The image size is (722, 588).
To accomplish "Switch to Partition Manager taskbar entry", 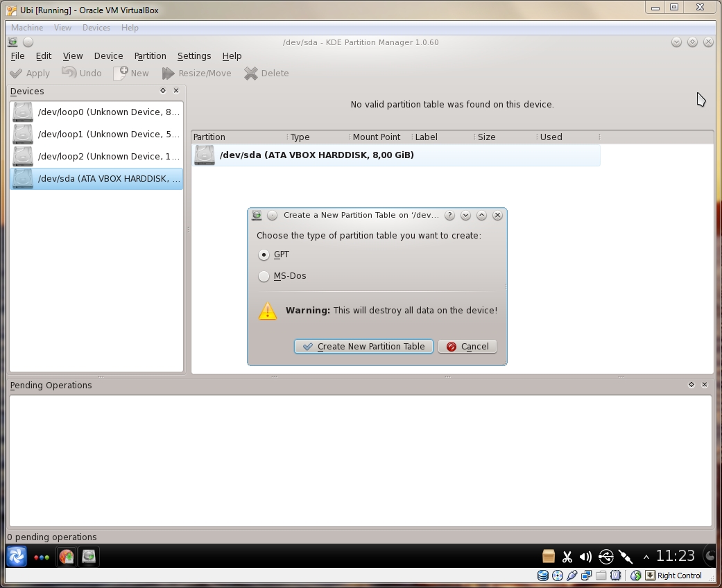I will click(88, 557).
